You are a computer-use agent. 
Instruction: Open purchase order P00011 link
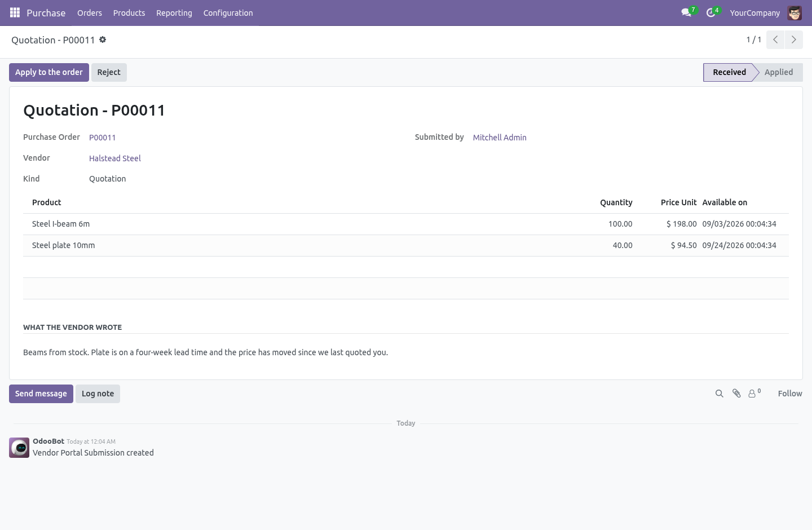coord(102,138)
